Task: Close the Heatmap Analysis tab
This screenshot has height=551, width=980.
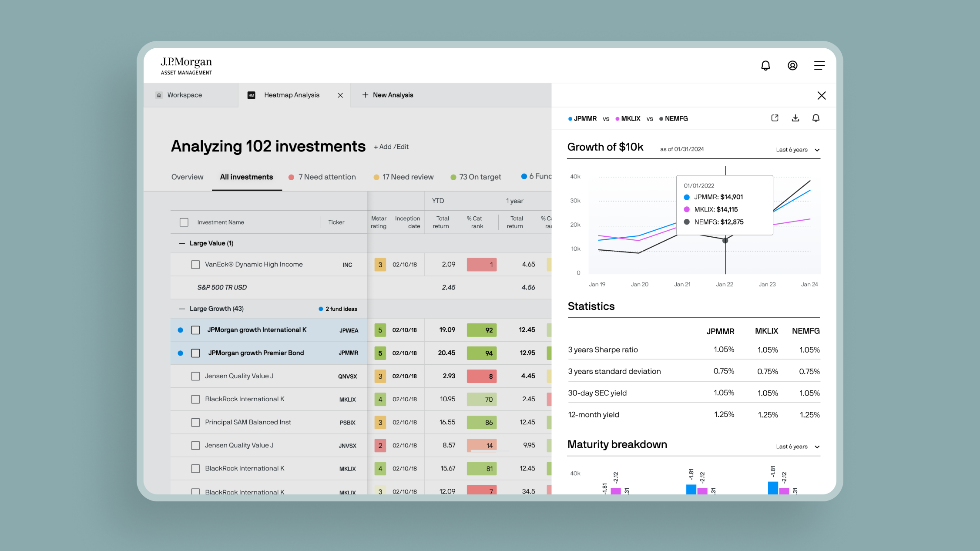Action: tap(340, 95)
